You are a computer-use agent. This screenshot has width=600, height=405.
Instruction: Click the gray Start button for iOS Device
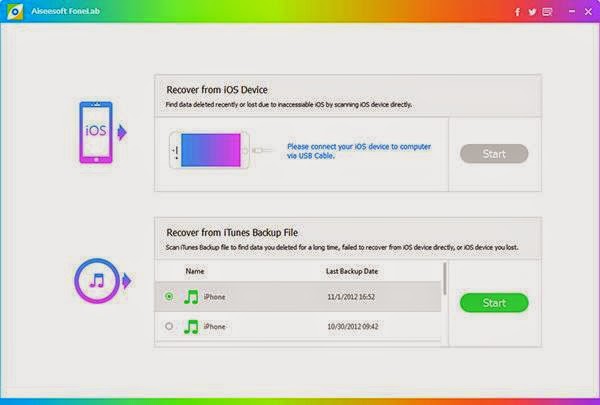[x=494, y=154]
